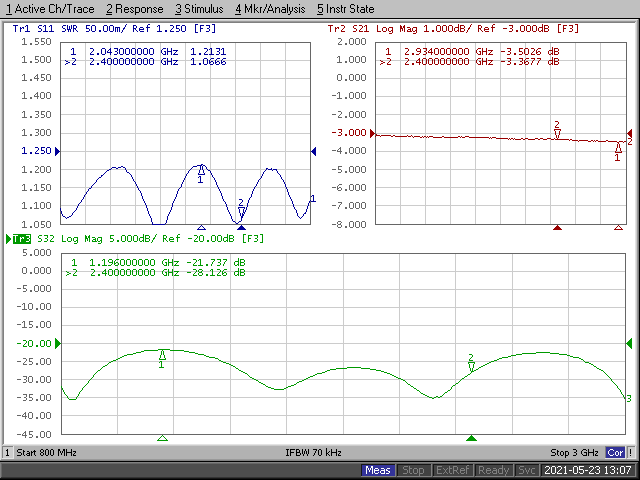Click the solid marker 2 axis triangle under Tr1

click(x=242, y=227)
